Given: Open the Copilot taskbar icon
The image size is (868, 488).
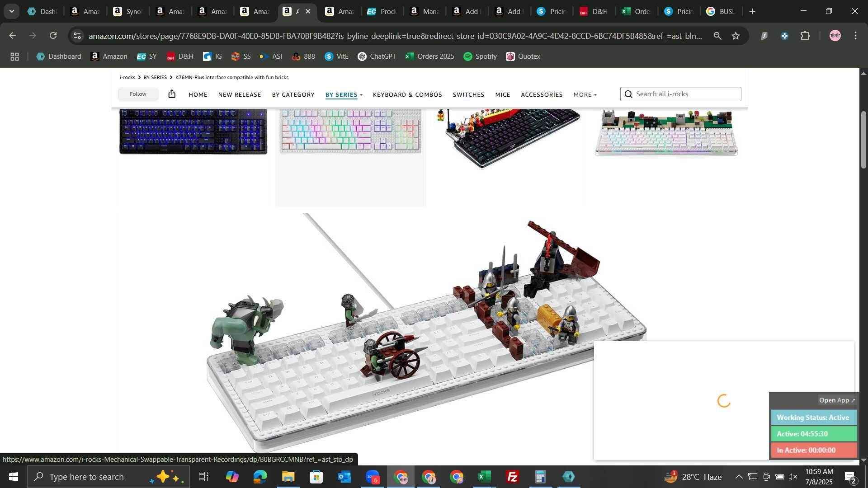Looking at the screenshot, I should click(232, 477).
